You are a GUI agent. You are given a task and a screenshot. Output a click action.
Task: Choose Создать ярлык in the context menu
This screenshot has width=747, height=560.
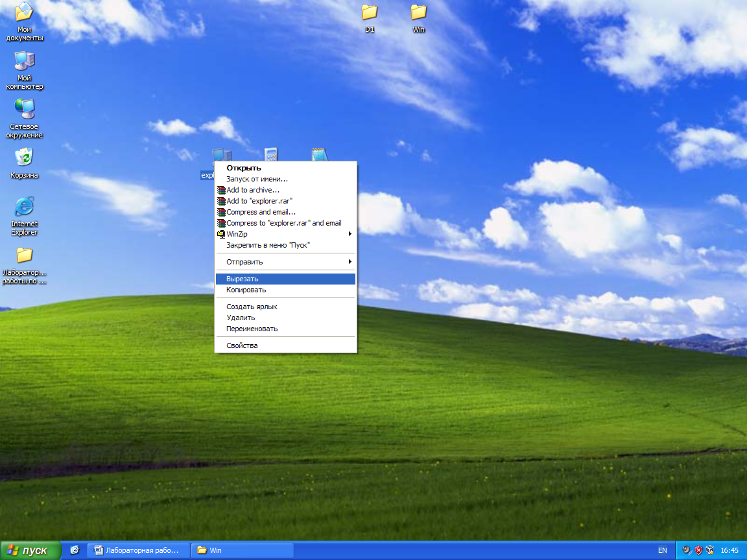pos(285,307)
